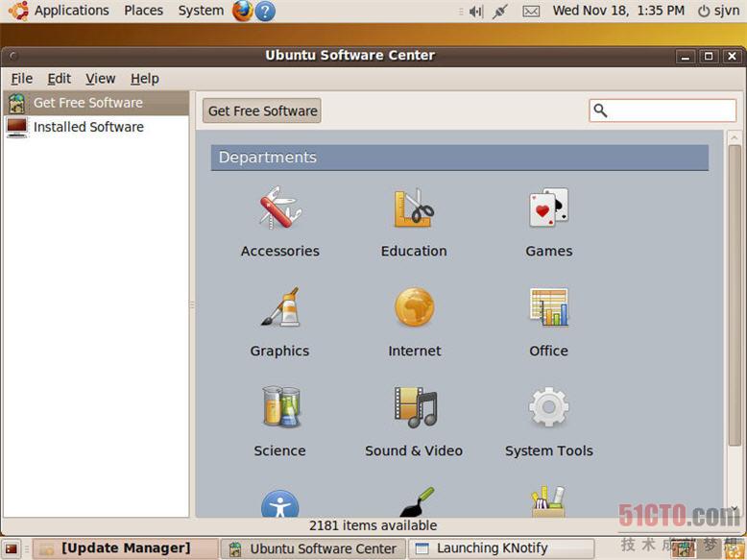Image resolution: width=747 pixels, height=560 pixels.
Task: Open the Help icon in the top panel
Action: tap(265, 12)
